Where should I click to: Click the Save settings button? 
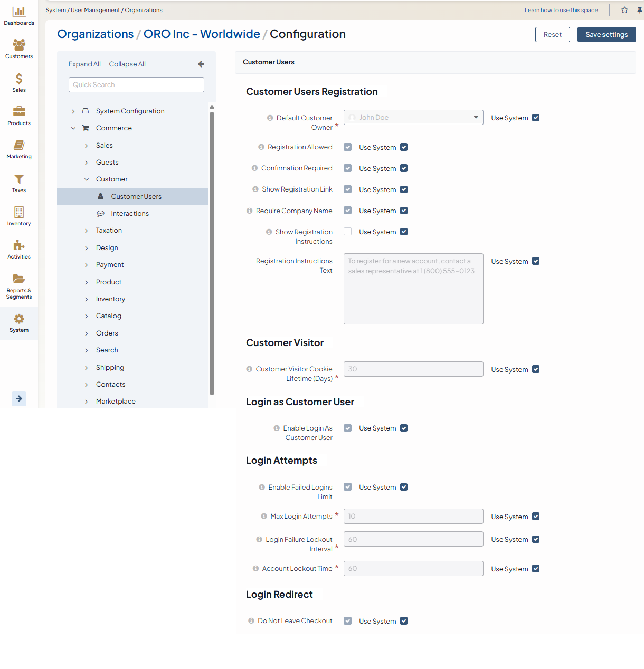pos(607,35)
